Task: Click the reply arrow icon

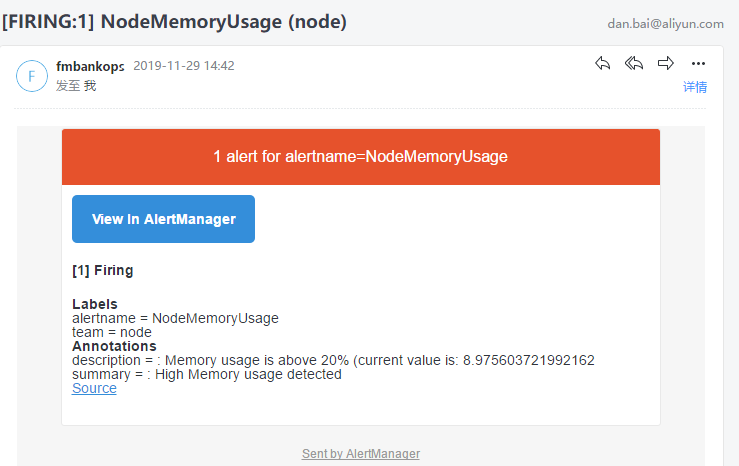Action: [602, 63]
